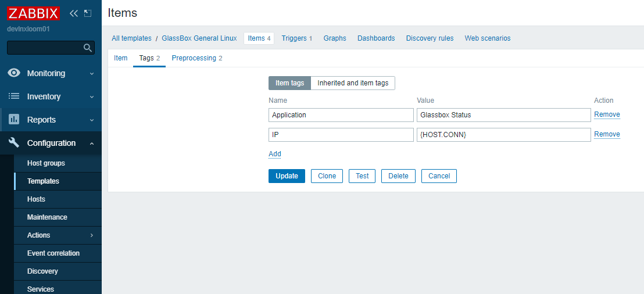Viewport: 644px width, 294px height.
Task: Click the sidebar kiosk mode icon
Action: pyautogui.click(x=88, y=13)
